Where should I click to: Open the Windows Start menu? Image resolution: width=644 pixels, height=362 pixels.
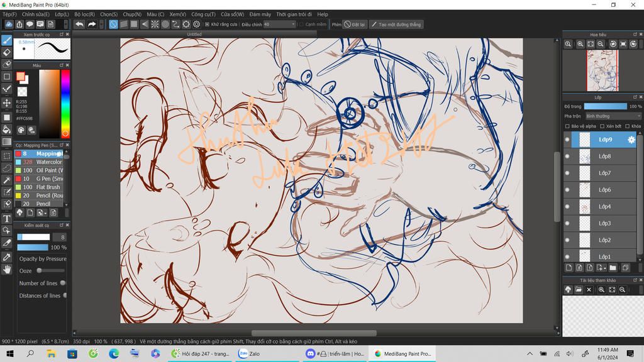pos(10,353)
